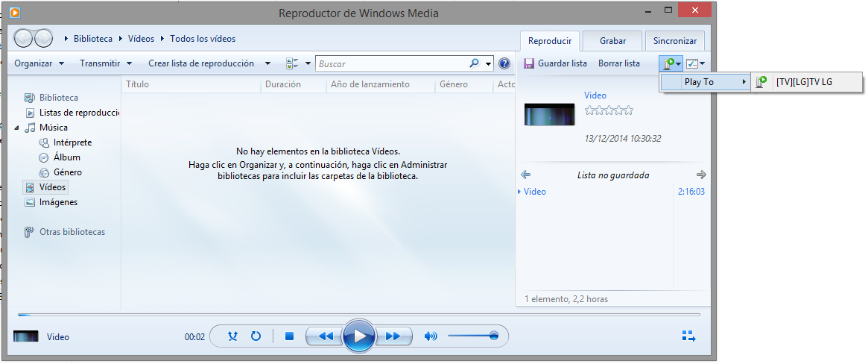
Task: Toggle shuffle playback mode
Action: [x=232, y=336]
